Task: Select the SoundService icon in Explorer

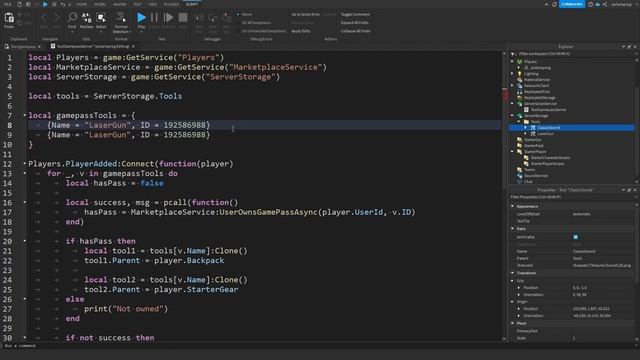Action: click(x=520, y=176)
